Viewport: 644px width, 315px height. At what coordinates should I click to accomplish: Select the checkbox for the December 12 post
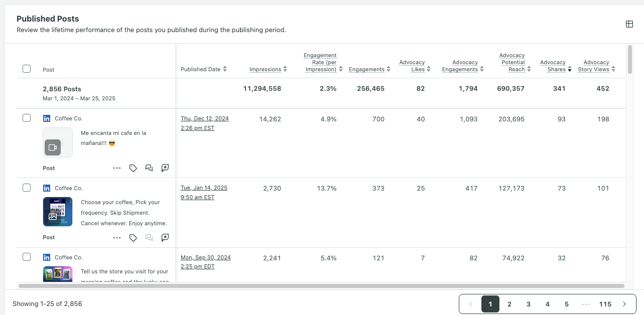tap(27, 118)
